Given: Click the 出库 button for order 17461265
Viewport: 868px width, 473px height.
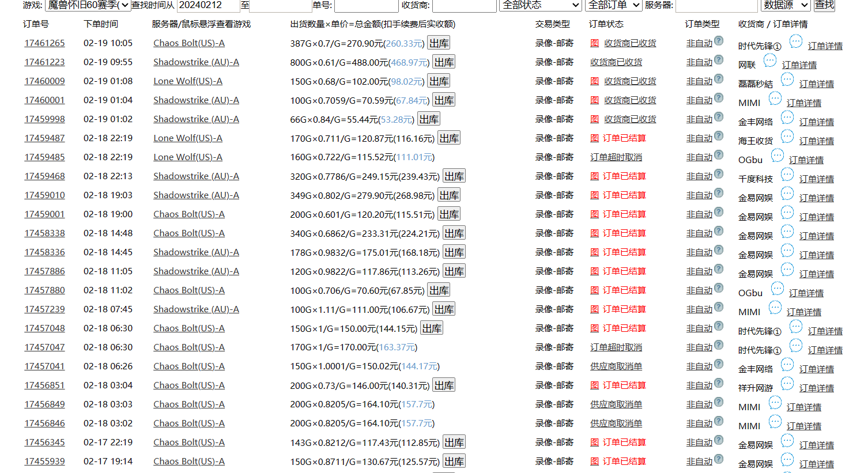Looking at the screenshot, I should pos(439,43).
